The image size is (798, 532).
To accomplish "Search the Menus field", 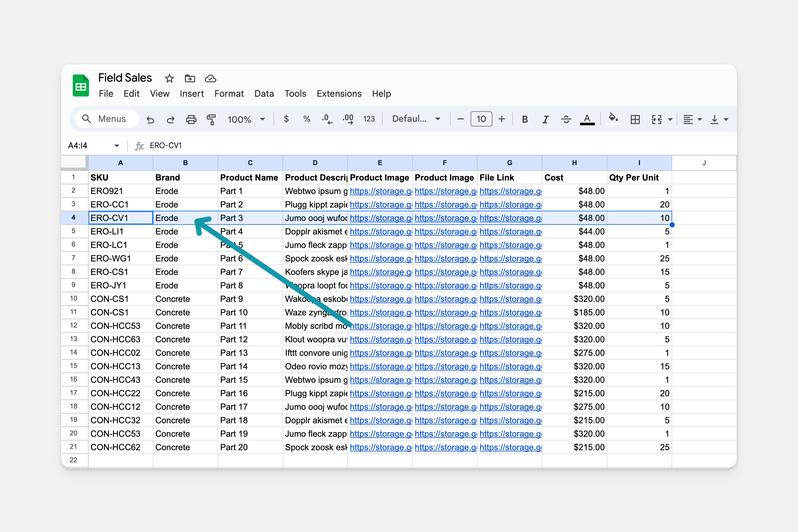I will point(107,119).
